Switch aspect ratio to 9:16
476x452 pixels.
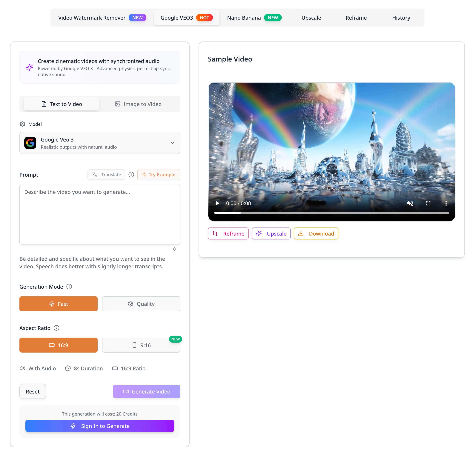tap(141, 345)
